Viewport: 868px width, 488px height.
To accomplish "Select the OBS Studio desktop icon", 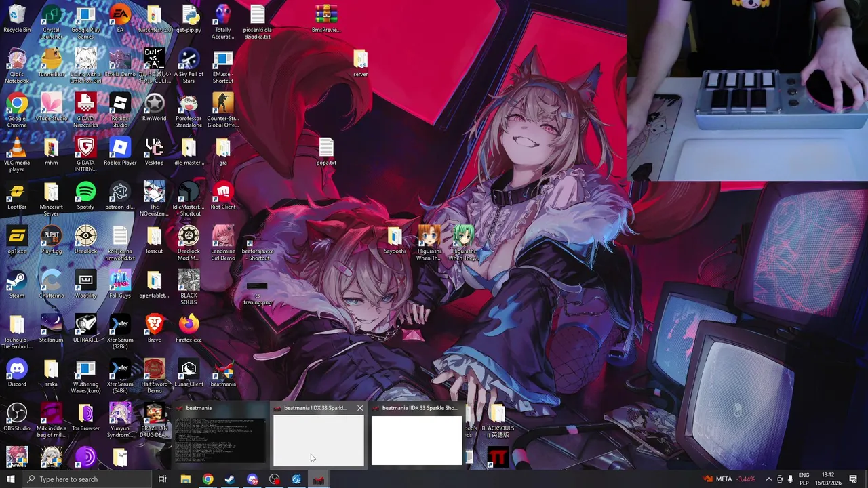I will click(17, 418).
